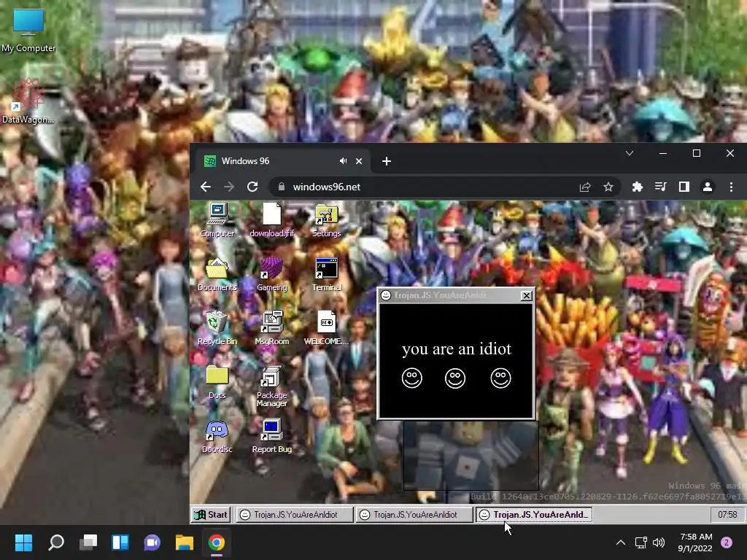Go back in Chrome browser
747x560 pixels.
tap(205, 187)
